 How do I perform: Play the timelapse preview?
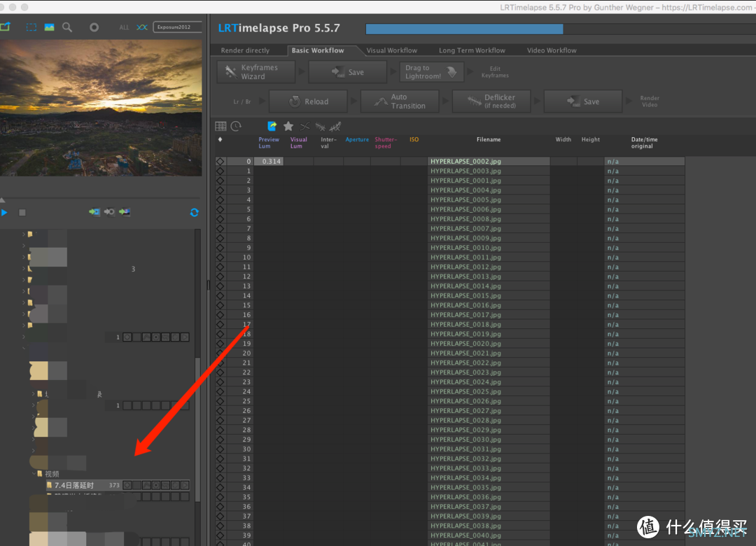coord(4,212)
